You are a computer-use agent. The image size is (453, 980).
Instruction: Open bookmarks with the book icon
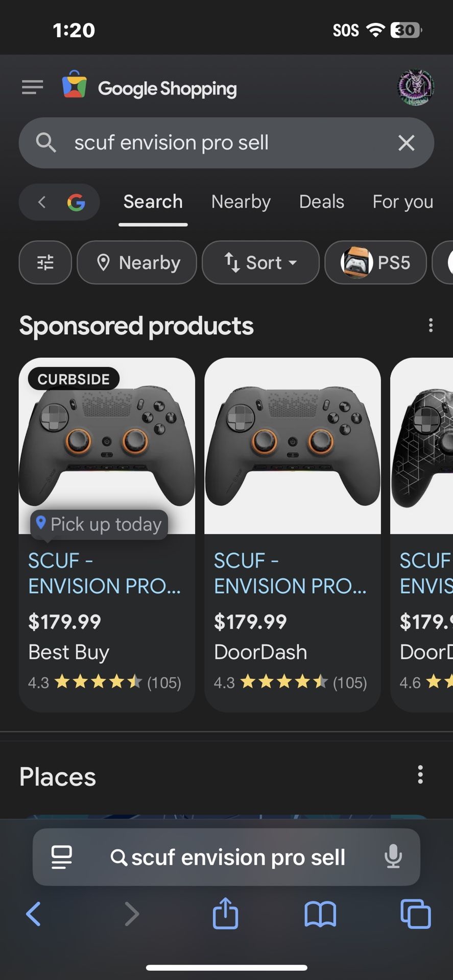pyautogui.click(x=320, y=914)
